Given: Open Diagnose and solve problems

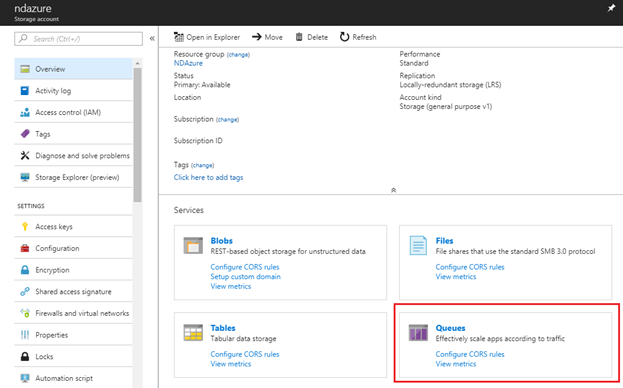Looking at the screenshot, I should (74, 156).
